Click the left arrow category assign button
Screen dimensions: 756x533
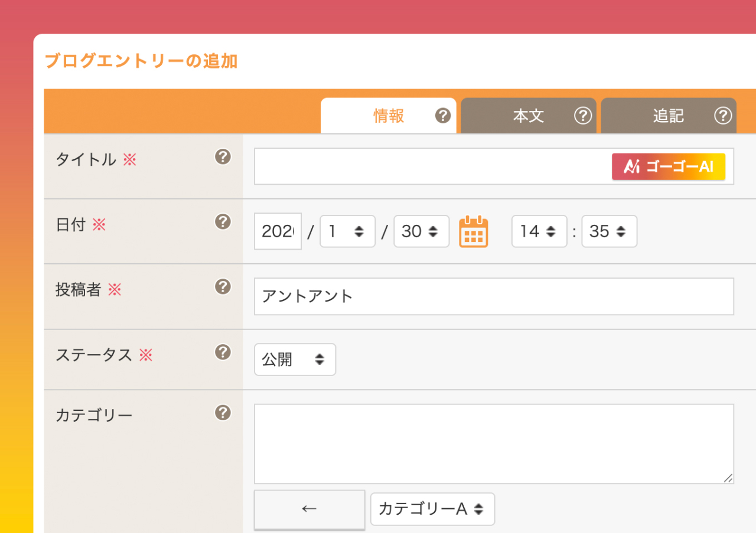[309, 509]
